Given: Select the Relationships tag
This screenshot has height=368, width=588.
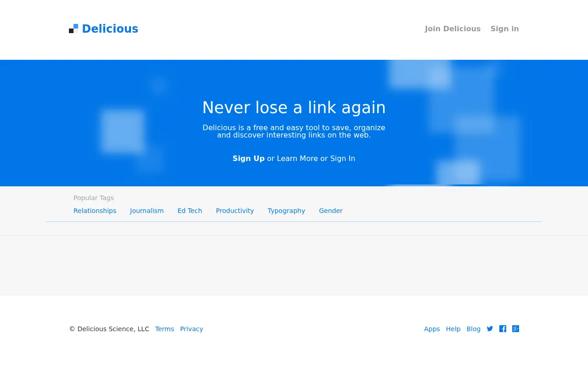Looking at the screenshot, I should [x=95, y=211].
